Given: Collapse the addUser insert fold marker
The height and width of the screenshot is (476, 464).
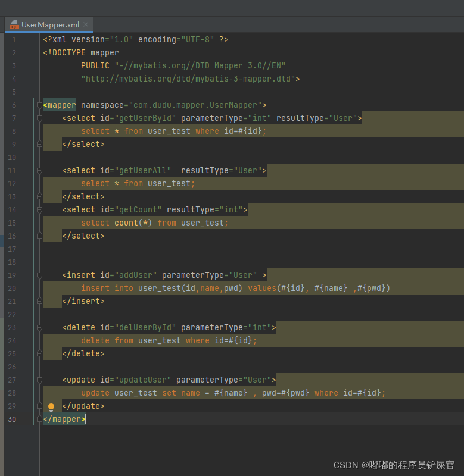Looking at the screenshot, I should pyautogui.click(x=39, y=275).
